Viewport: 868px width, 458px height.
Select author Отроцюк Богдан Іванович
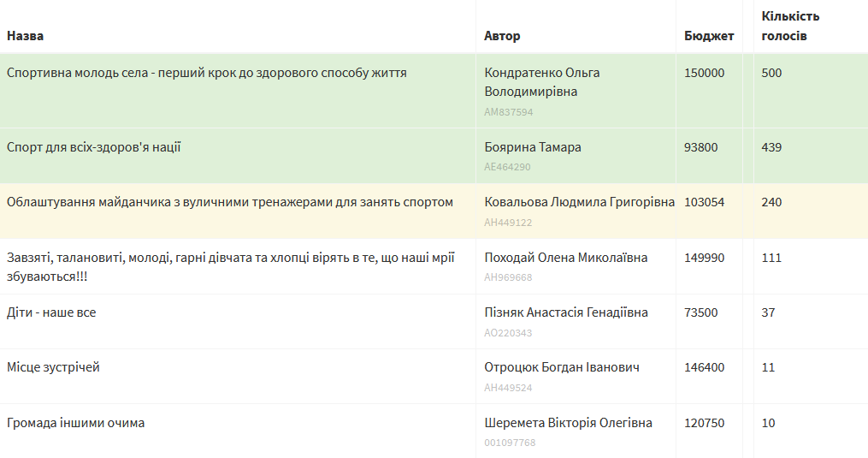[x=562, y=367]
